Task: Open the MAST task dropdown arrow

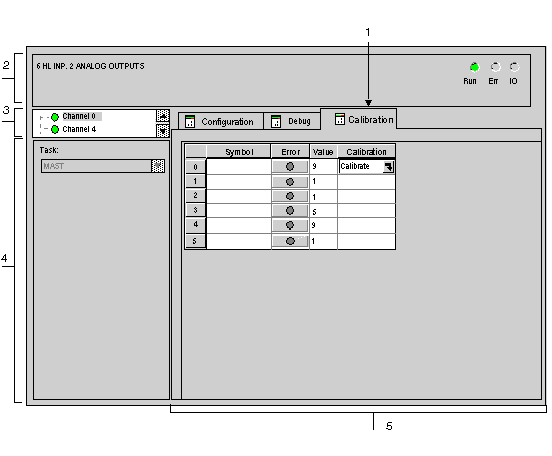Action: click(158, 166)
